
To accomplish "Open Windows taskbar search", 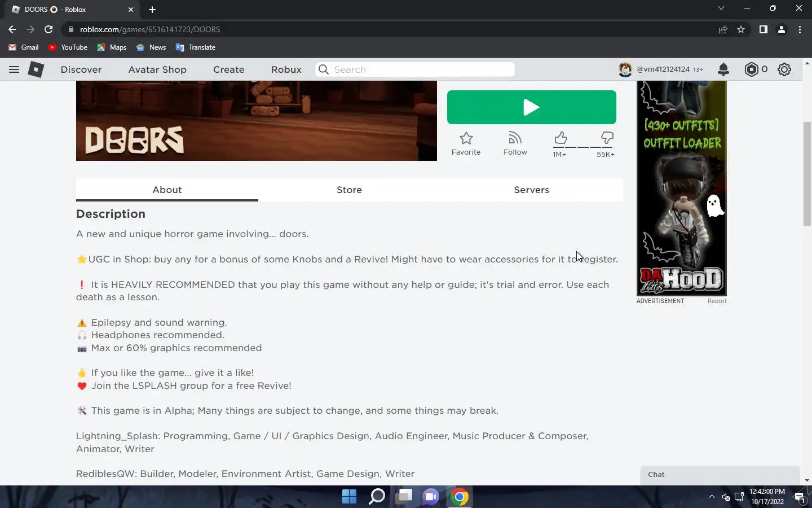I will click(x=377, y=497).
